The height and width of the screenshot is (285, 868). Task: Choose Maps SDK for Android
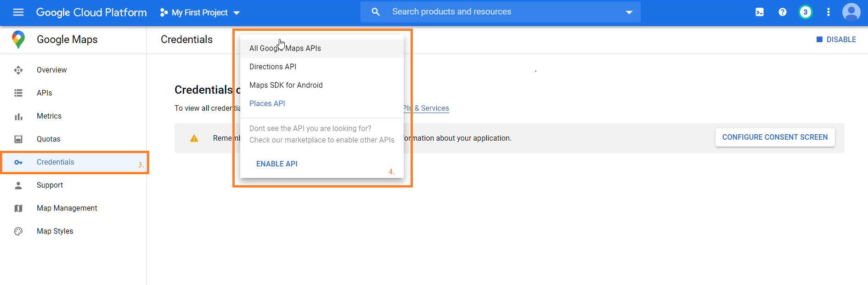pos(322,85)
